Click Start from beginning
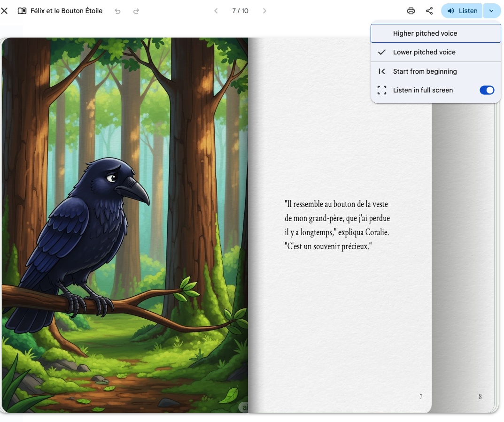 (425, 71)
